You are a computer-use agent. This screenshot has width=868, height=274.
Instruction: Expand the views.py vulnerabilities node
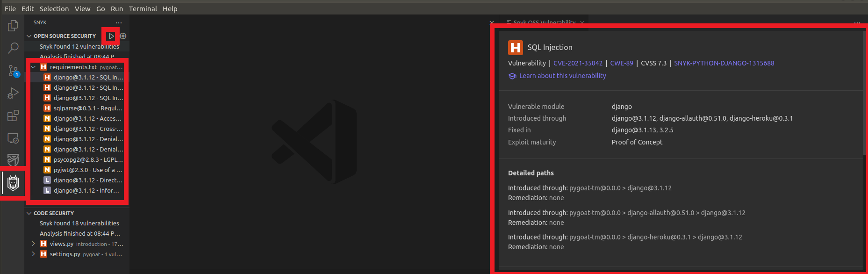[33, 244]
